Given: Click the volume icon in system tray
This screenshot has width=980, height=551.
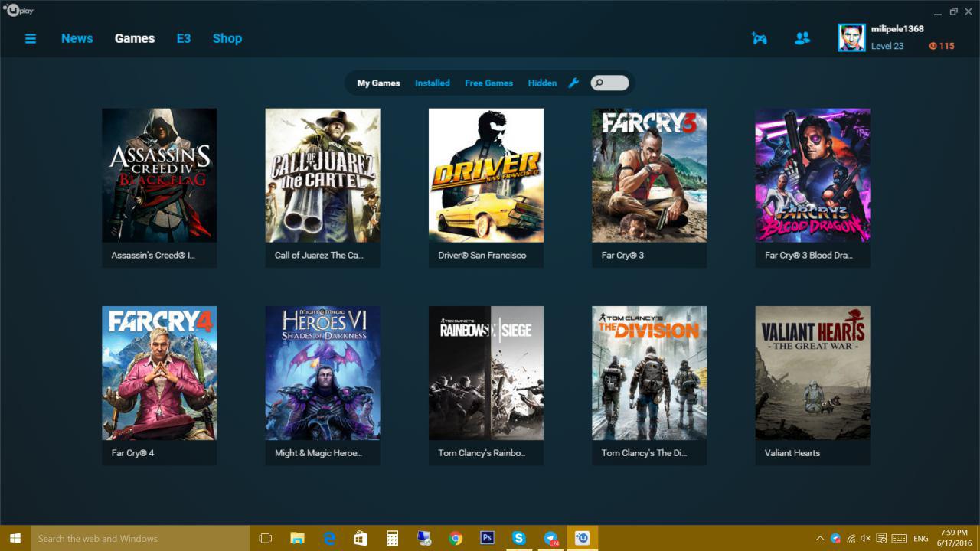Looking at the screenshot, I should [x=866, y=538].
